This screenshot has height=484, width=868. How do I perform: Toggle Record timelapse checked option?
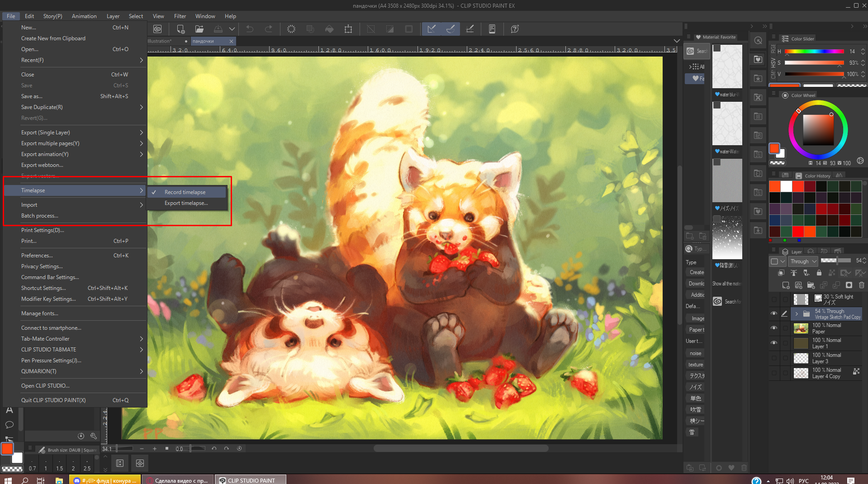pos(187,192)
